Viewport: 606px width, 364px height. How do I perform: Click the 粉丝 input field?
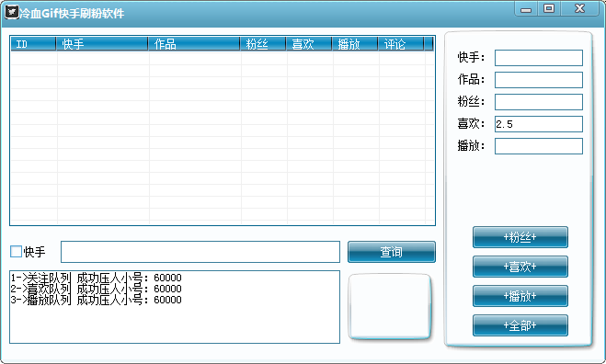[x=539, y=102]
